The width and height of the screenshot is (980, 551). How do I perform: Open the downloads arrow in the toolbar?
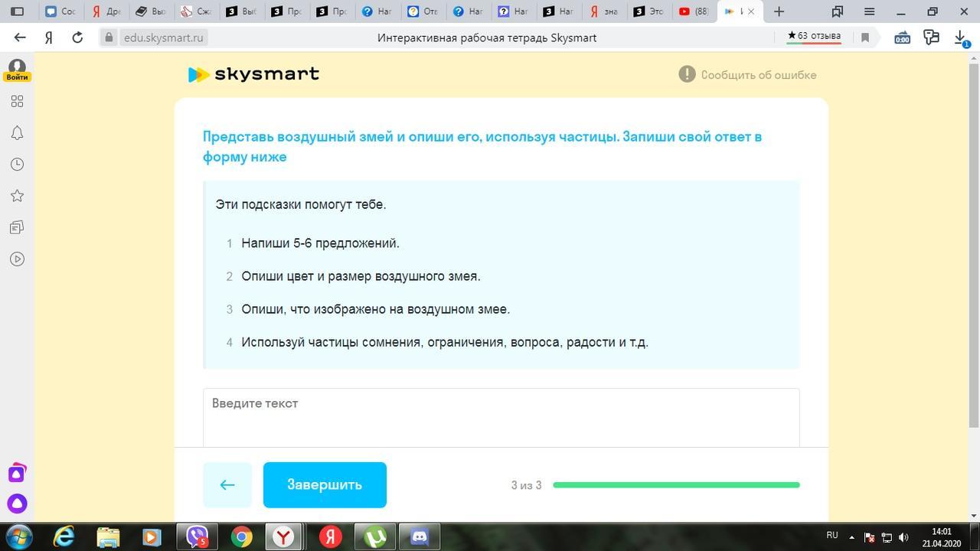point(960,37)
